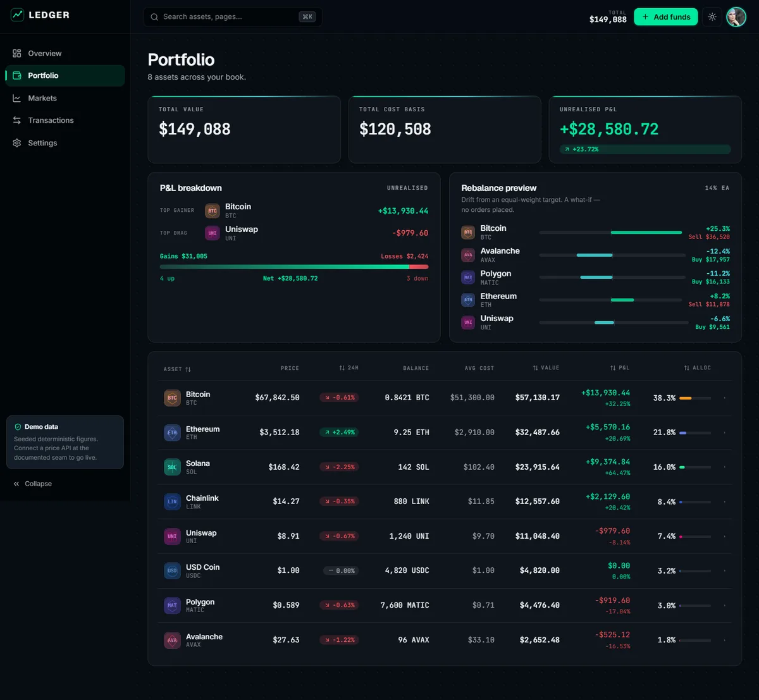Click the ⌘K shortcut badge
The image size is (759, 700).
click(x=307, y=17)
